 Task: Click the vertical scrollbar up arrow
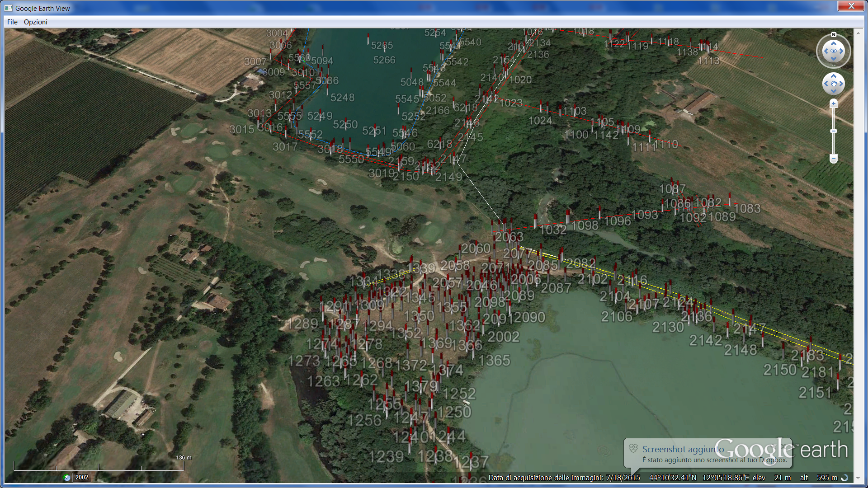point(858,33)
